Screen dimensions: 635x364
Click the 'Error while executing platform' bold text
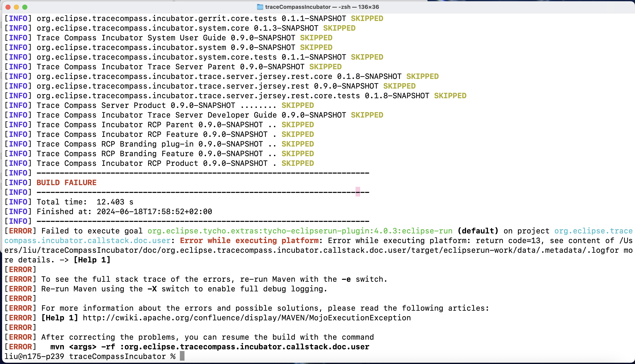tap(249, 241)
